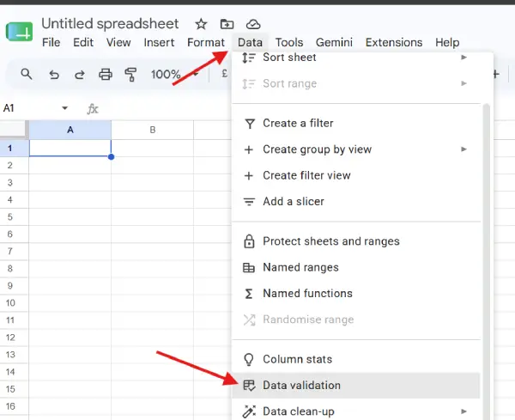The image size is (515, 420).
Task: Select row 8 header
Action: 14,269
